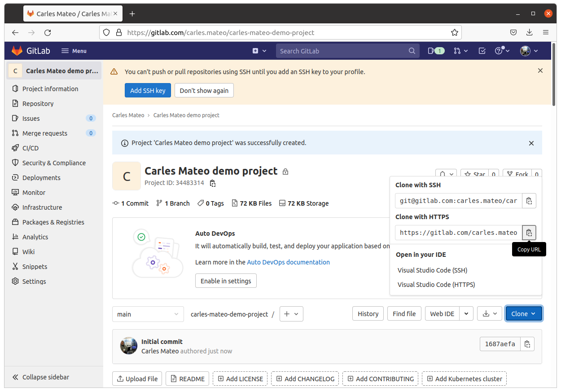This screenshot has height=392, width=561.
Task: Open the Menu hamburger button
Action: pos(74,51)
